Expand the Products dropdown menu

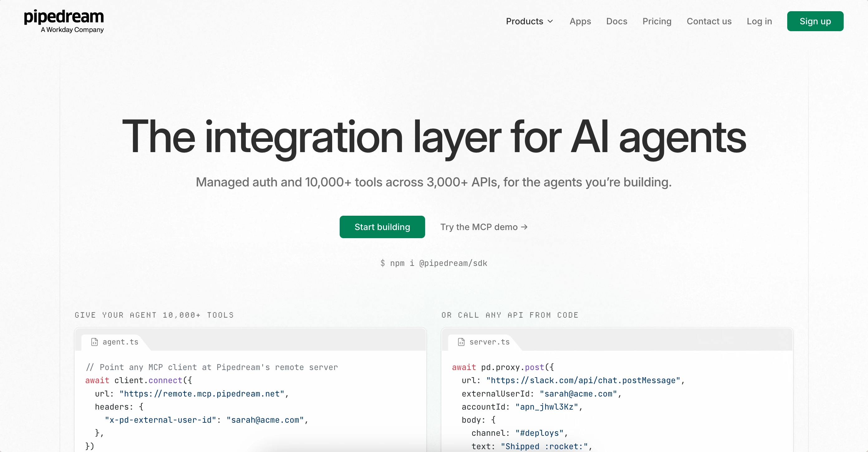529,21
